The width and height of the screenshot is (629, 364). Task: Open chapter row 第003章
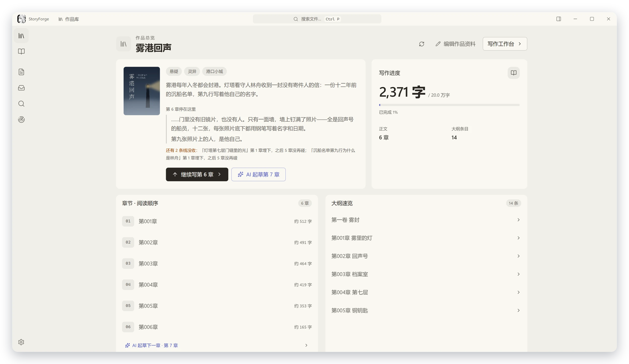click(x=217, y=264)
